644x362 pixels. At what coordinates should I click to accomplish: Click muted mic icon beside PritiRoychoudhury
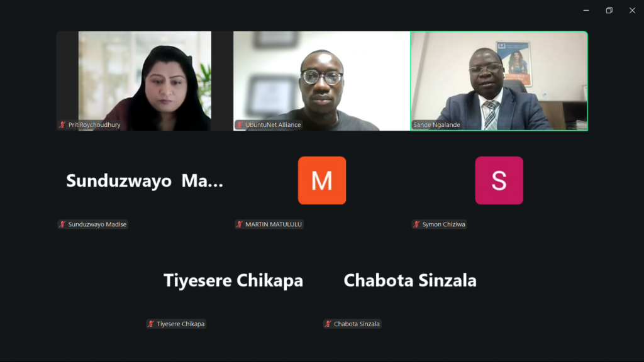tap(62, 125)
